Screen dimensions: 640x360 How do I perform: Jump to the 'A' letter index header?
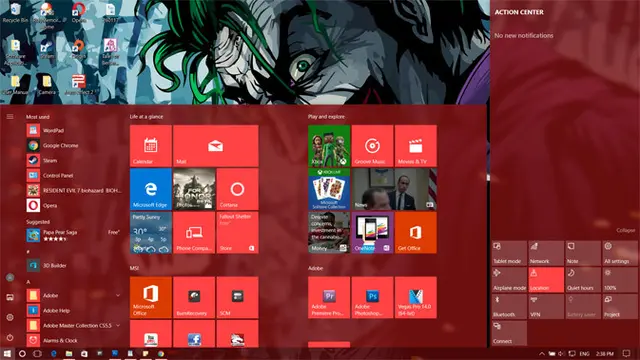28,282
